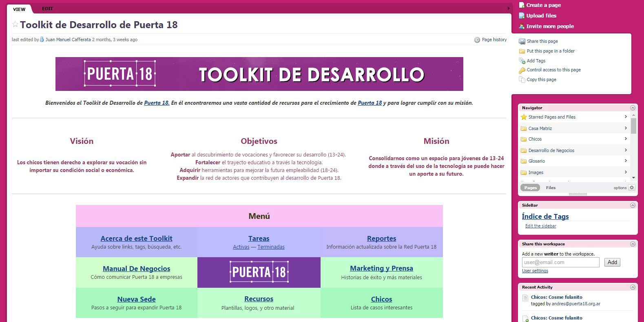The height and width of the screenshot is (322, 644).
Task: Open the Acerca de este Toolkit link
Action: 136,238
